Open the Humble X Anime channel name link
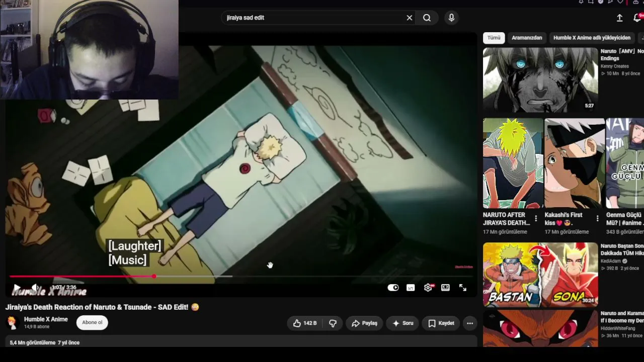 click(46, 319)
